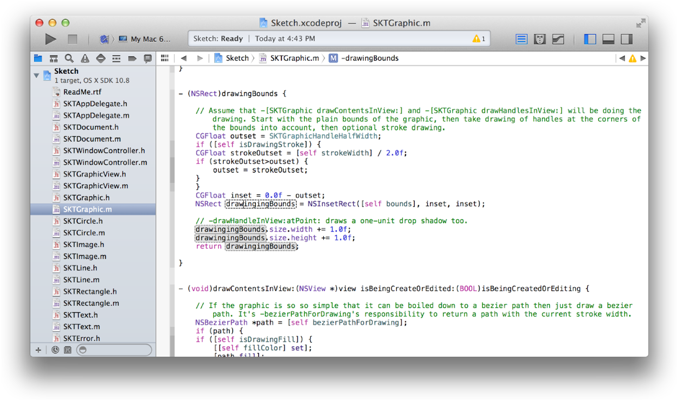
Task: Open the Breakpoint navigator
Action: (x=132, y=58)
